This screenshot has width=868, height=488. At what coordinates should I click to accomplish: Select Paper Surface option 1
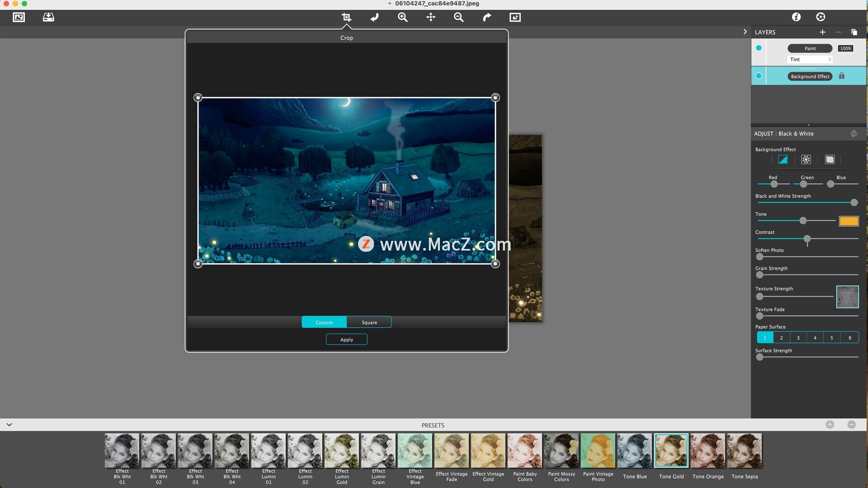pyautogui.click(x=765, y=338)
